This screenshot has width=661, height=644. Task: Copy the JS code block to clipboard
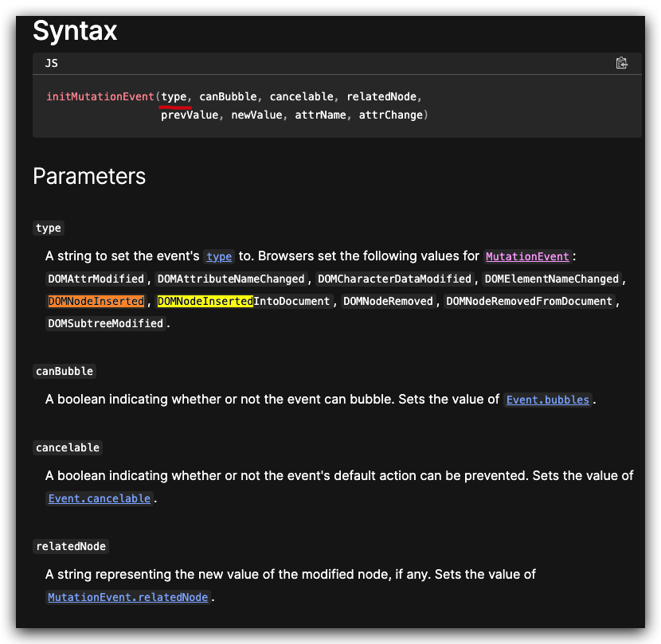point(621,63)
